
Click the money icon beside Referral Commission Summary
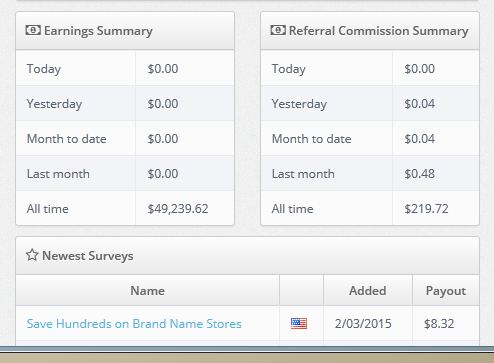coord(278,30)
